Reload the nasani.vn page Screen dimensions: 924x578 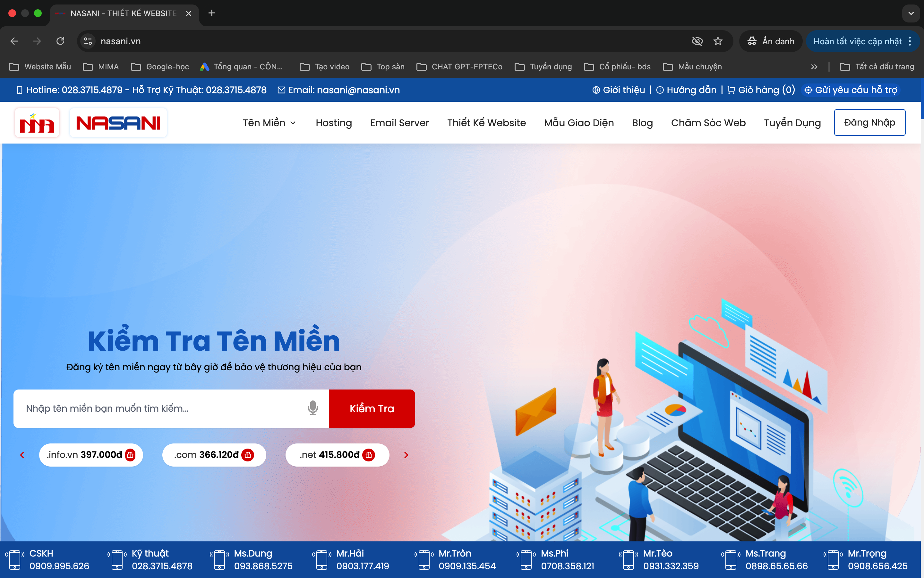tap(60, 41)
